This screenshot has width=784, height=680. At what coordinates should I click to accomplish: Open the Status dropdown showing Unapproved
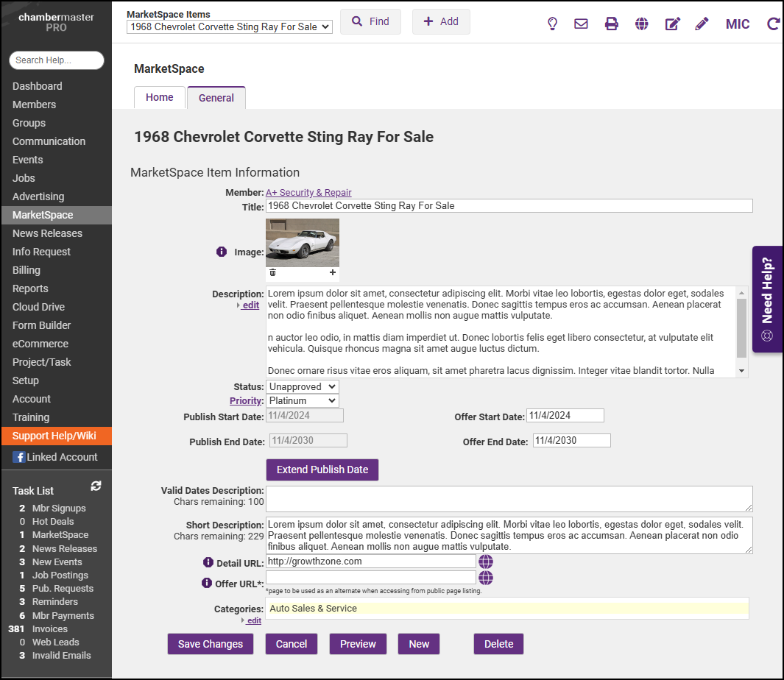click(x=302, y=386)
